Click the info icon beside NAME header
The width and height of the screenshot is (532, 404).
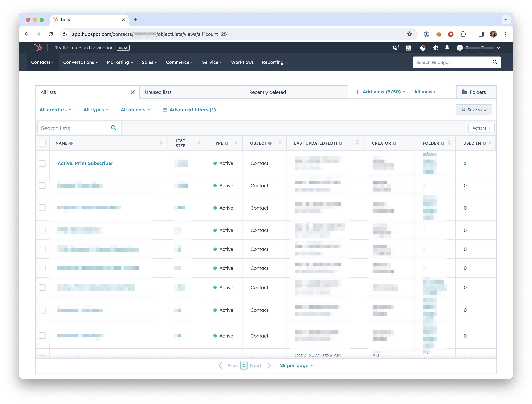click(71, 143)
